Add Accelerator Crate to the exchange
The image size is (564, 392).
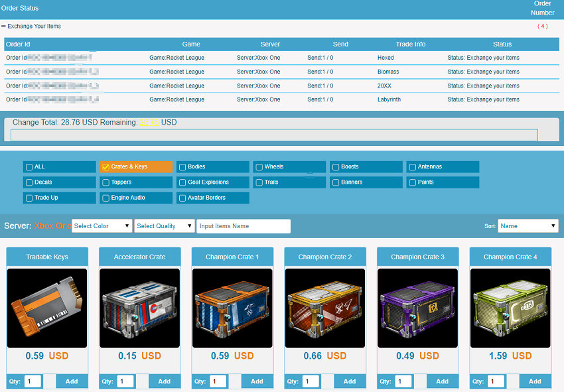[165, 381]
